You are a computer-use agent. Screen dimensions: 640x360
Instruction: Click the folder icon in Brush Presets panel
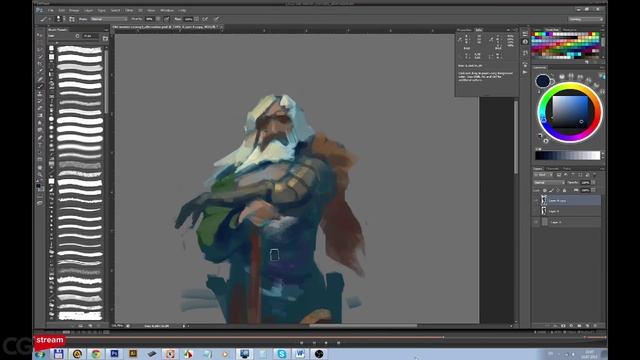[x=105, y=38]
